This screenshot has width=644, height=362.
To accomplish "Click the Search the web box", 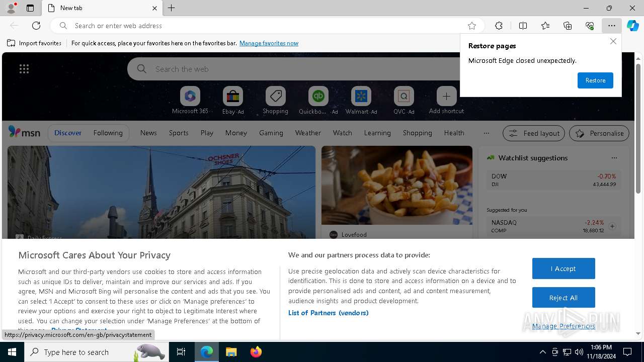I will (x=294, y=69).
